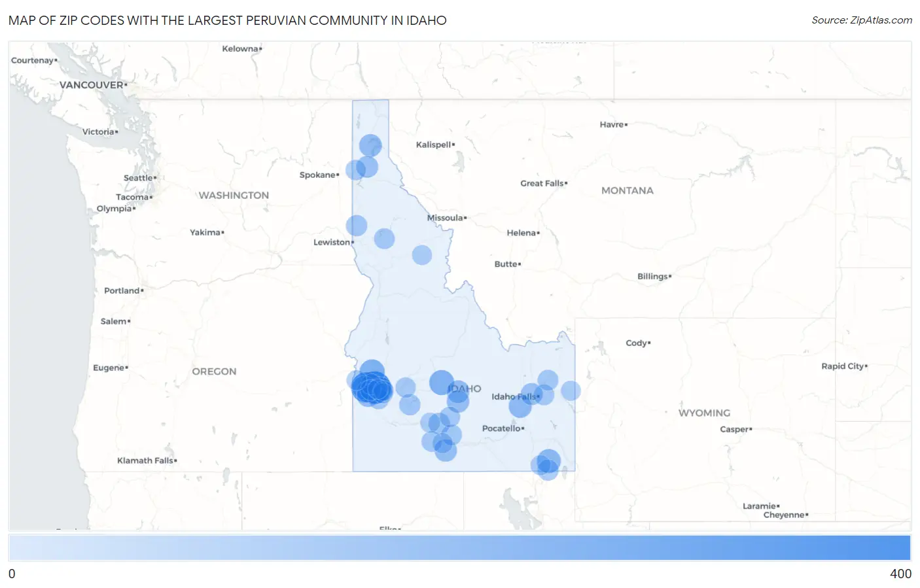Image resolution: width=920 pixels, height=588 pixels.
Task: Click the Klamath Falls label
Action: (x=146, y=460)
